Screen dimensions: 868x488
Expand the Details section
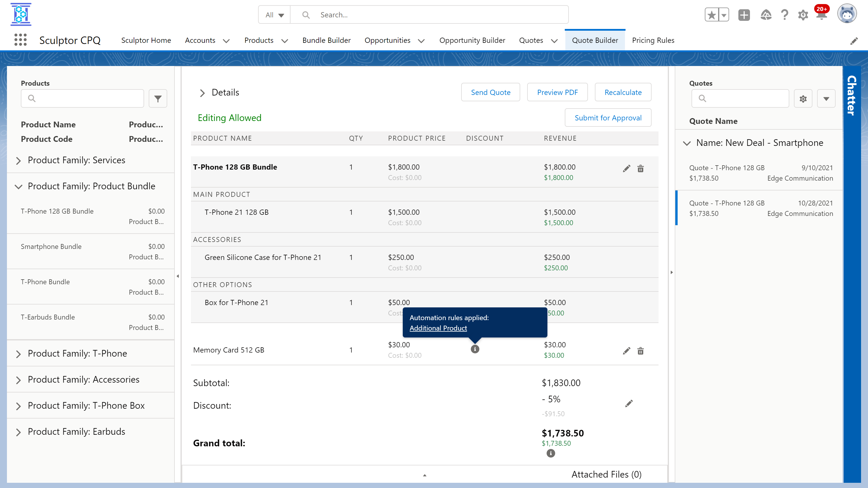[202, 93]
